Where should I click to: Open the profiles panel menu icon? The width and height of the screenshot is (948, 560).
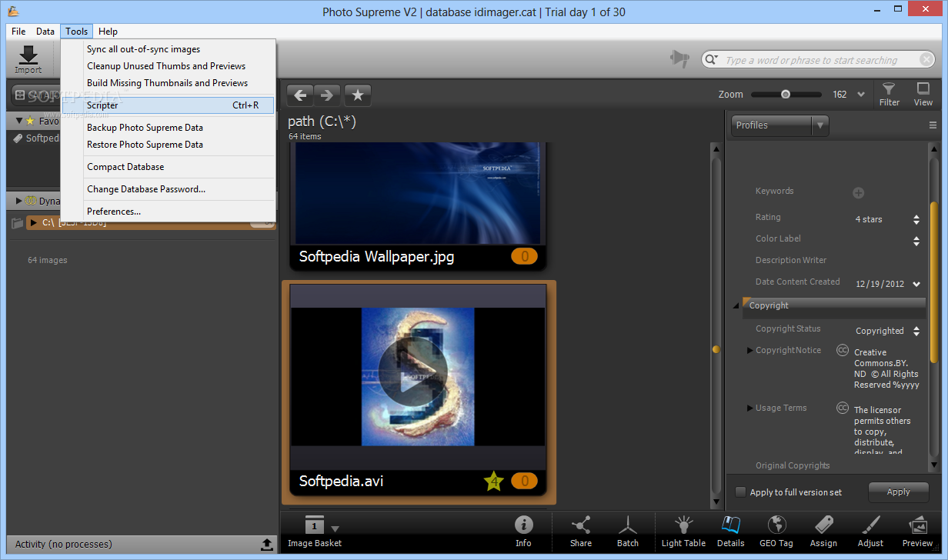[x=933, y=125]
